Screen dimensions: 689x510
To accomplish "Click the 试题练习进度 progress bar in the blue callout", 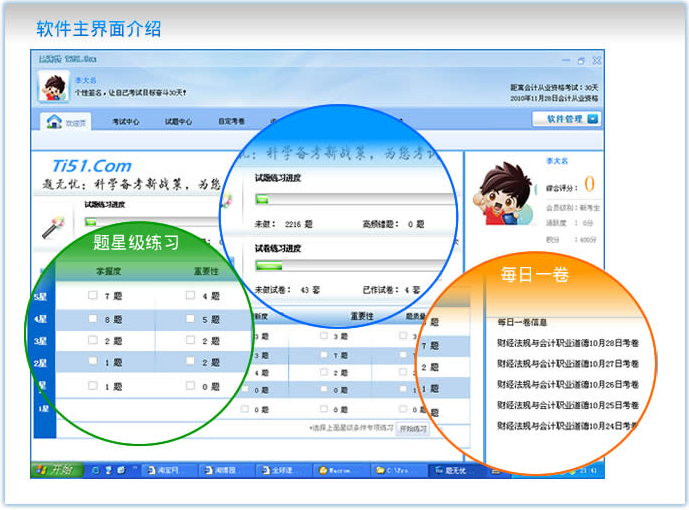I will click(x=355, y=199).
